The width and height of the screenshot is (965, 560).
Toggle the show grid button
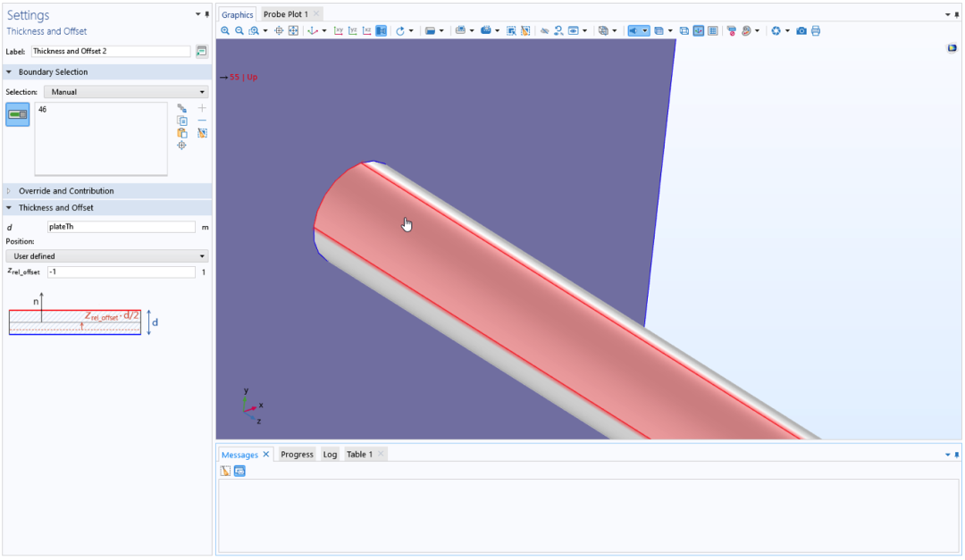pos(713,30)
